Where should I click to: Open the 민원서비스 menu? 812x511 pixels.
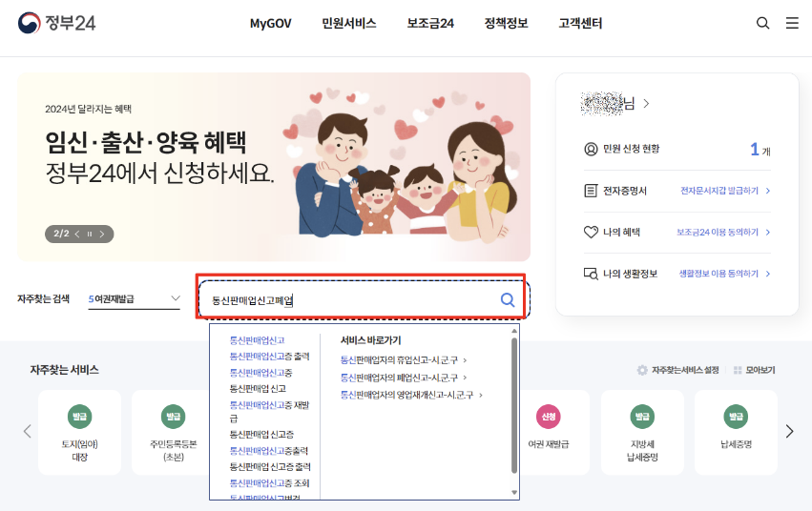click(349, 23)
